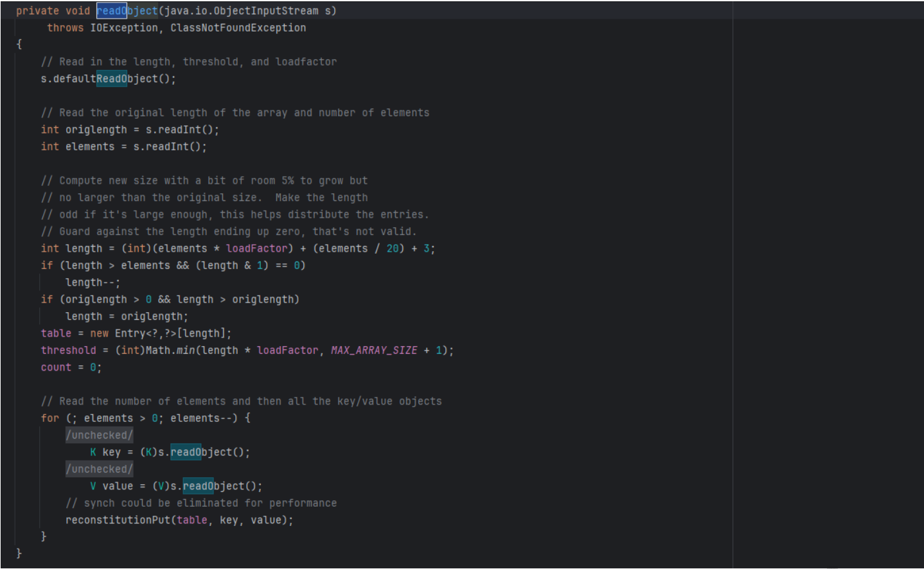Select 'IOException' in the throws clause
The height and width of the screenshot is (569, 924).
point(124,28)
